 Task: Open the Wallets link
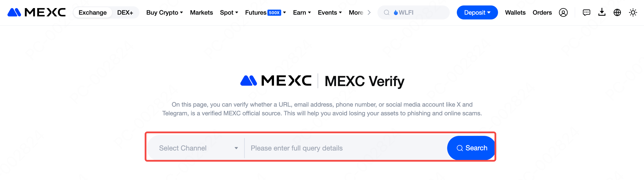pyautogui.click(x=515, y=12)
